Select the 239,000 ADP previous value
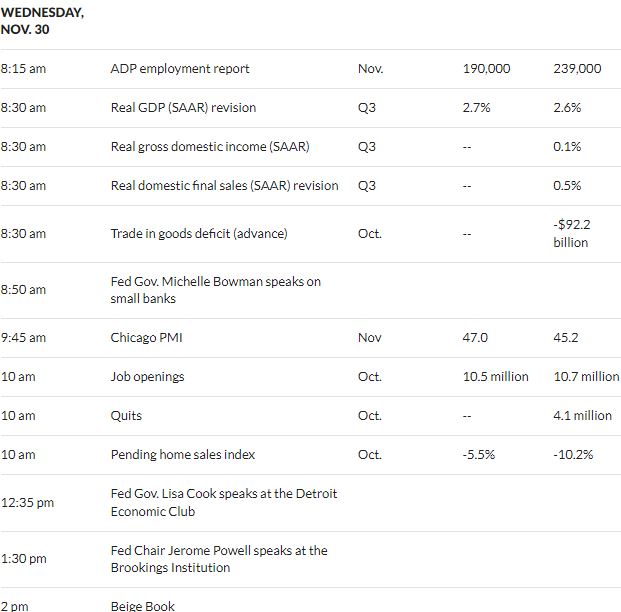 coord(577,69)
